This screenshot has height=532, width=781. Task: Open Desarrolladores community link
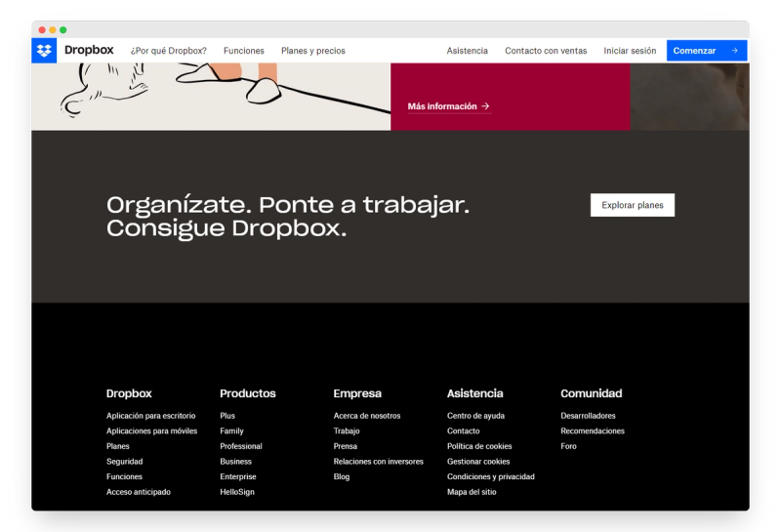pyautogui.click(x=588, y=416)
